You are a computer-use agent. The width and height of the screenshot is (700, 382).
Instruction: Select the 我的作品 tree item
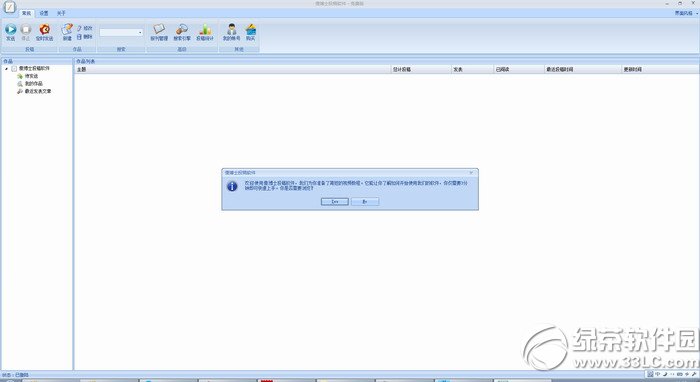coord(34,83)
